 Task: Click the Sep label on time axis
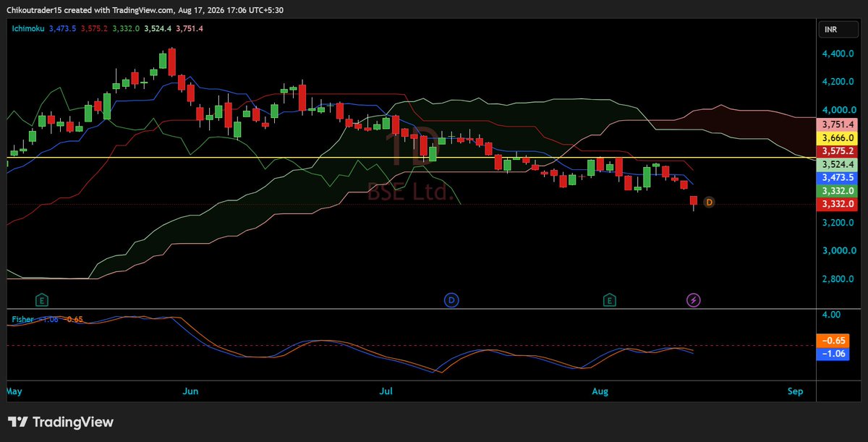pos(795,391)
